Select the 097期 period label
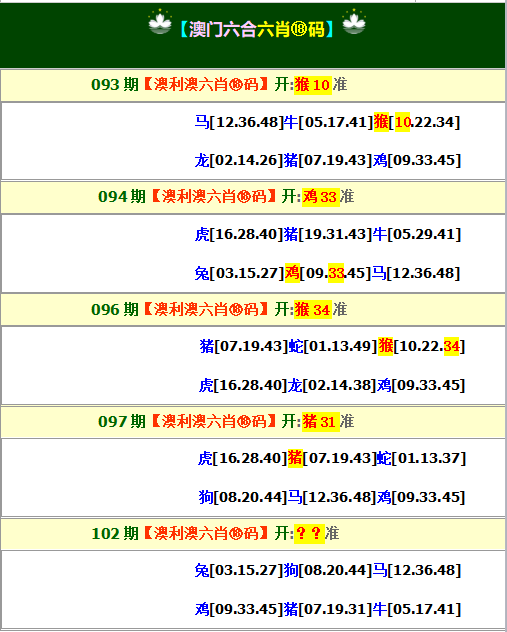The width and height of the screenshot is (507, 632). click(122, 422)
